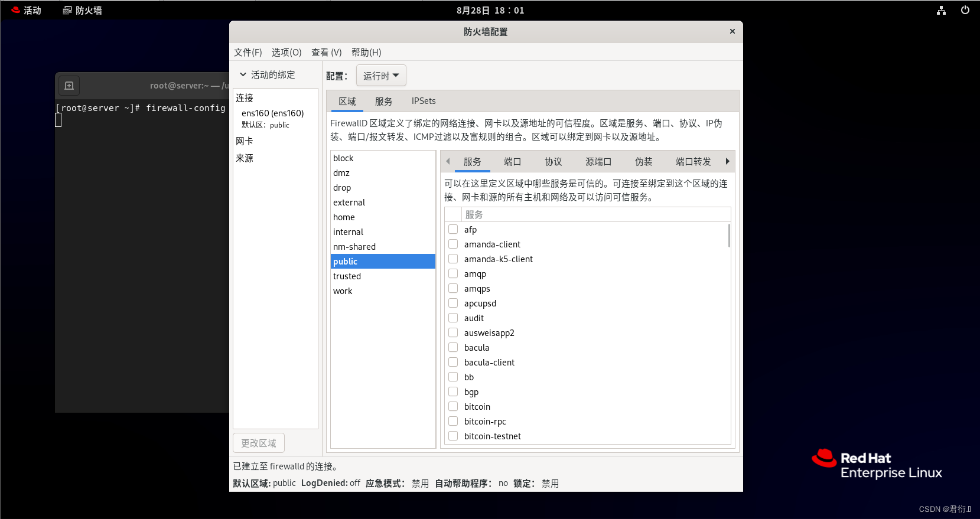This screenshot has height=519, width=980.
Task: Enable the apcupsd service checkbox
Action: 453,303
